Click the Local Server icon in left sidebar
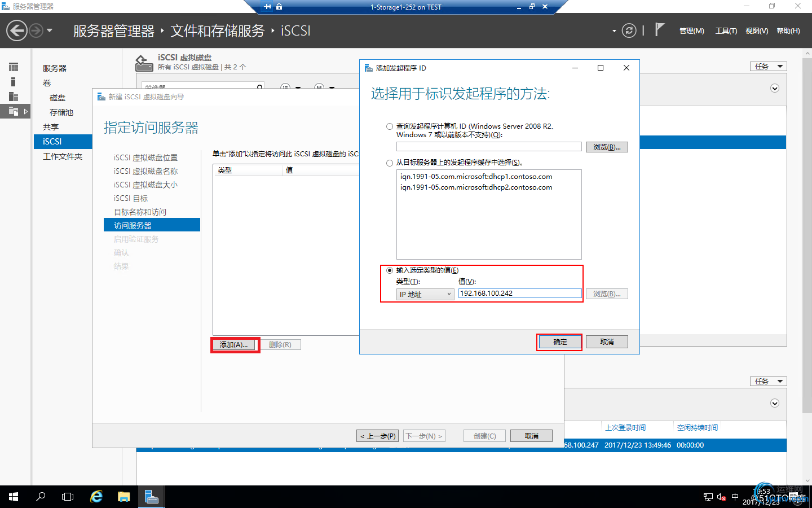This screenshot has height=508, width=812. (14, 82)
